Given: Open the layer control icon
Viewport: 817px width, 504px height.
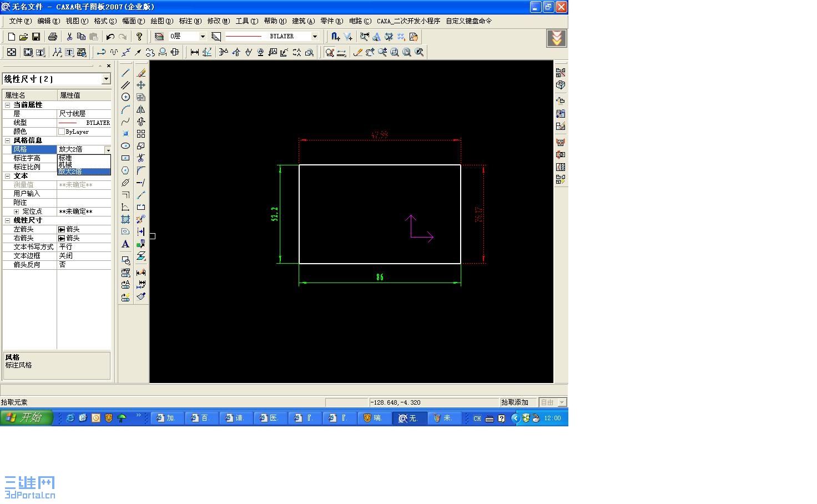Looking at the screenshot, I should (x=159, y=37).
